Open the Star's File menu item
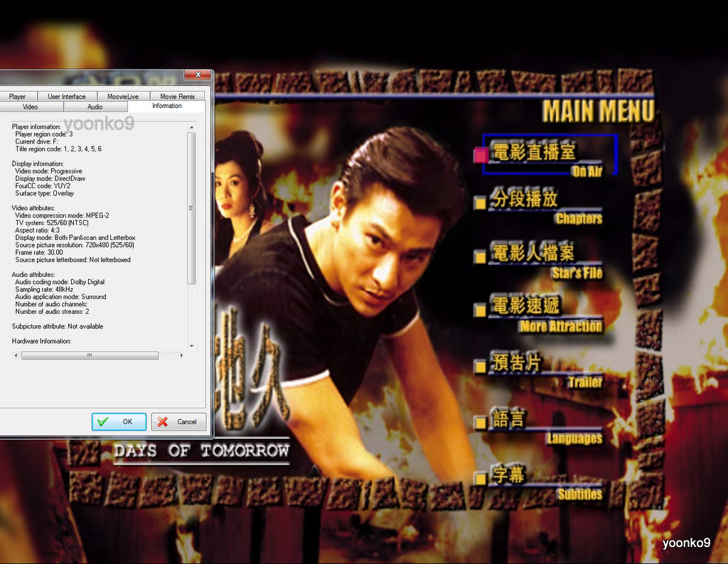728x564 pixels. pyautogui.click(x=547, y=261)
